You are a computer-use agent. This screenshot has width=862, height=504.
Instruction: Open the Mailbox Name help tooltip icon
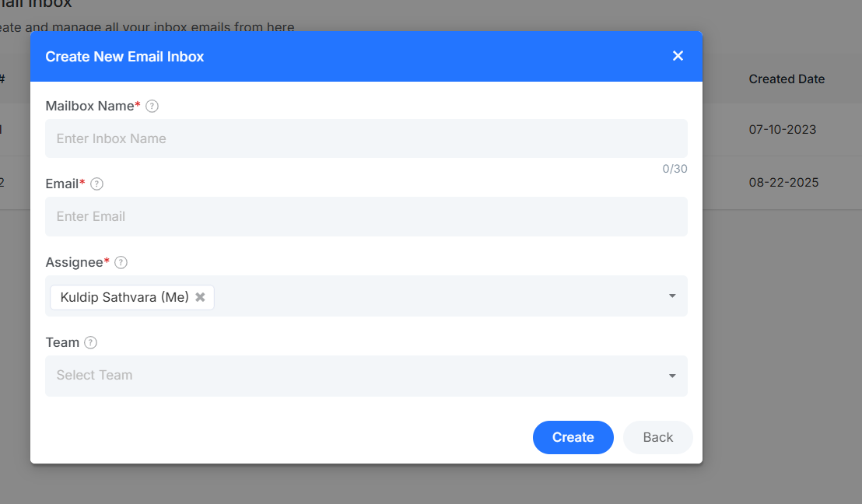click(x=152, y=106)
